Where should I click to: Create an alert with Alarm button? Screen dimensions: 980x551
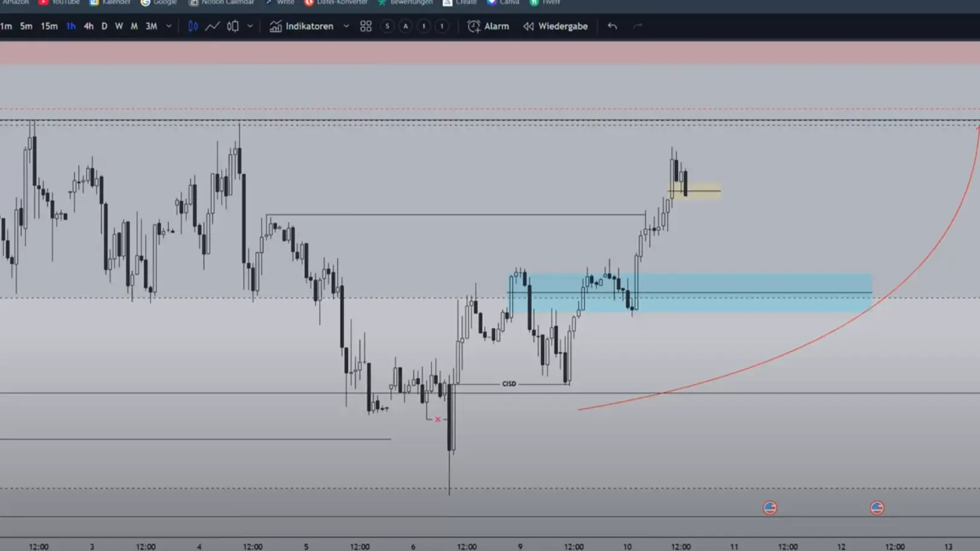pyautogui.click(x=488, y=26)
